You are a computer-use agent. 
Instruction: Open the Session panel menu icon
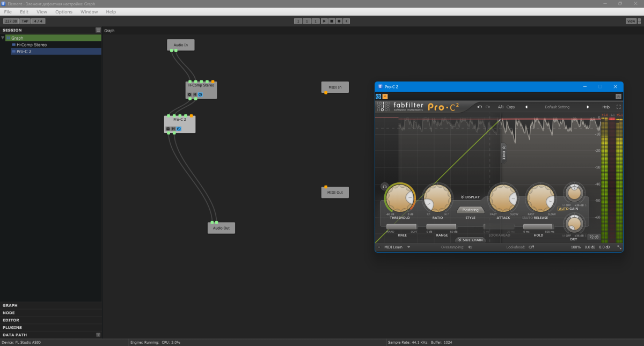click(x=98, y=30)
